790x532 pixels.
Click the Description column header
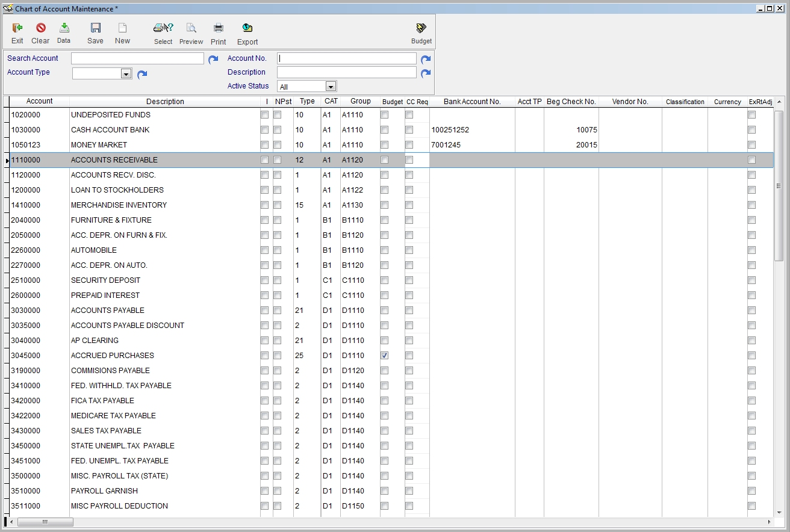(x=165, y=102)
